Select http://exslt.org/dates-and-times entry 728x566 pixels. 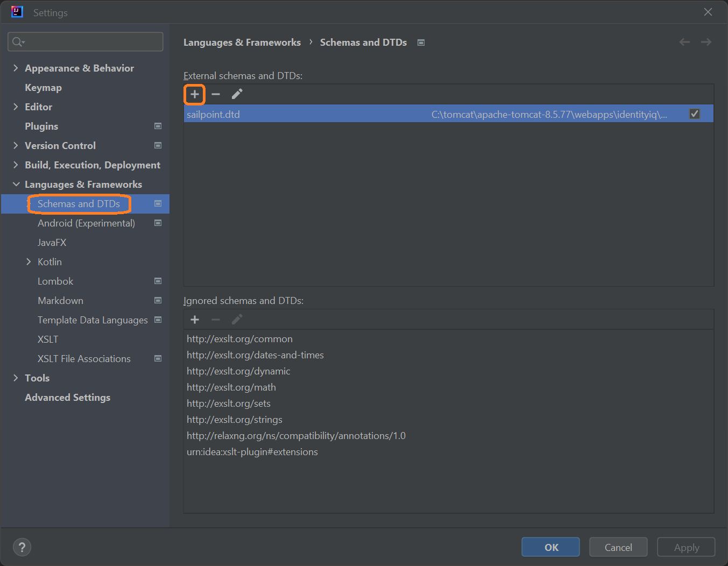pos(255,355)
